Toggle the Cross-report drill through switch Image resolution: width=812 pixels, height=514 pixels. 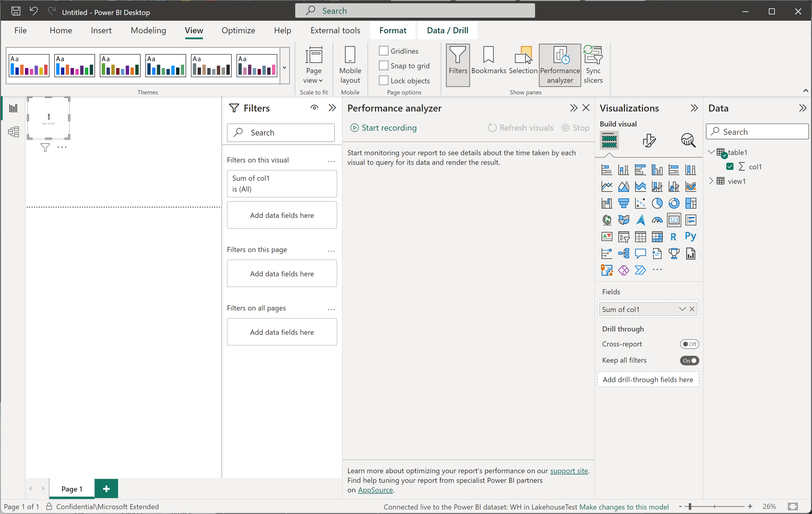pyautogui.click(x=689, y=344)
